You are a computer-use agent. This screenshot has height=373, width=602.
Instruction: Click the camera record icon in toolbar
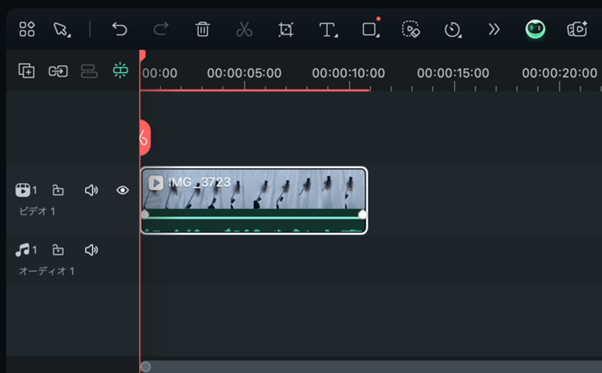tap(577, 29)
